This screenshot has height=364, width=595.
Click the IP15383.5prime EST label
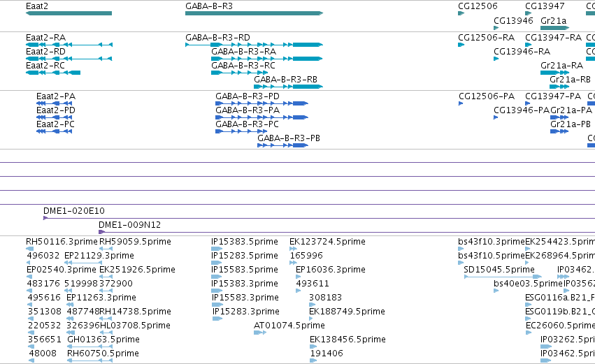tap(245, 242)
